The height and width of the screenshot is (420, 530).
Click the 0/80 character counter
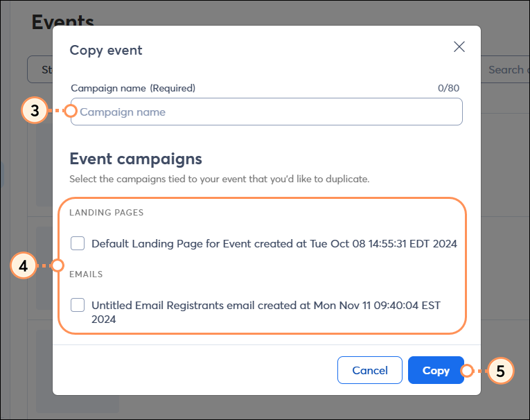point(448,88)
